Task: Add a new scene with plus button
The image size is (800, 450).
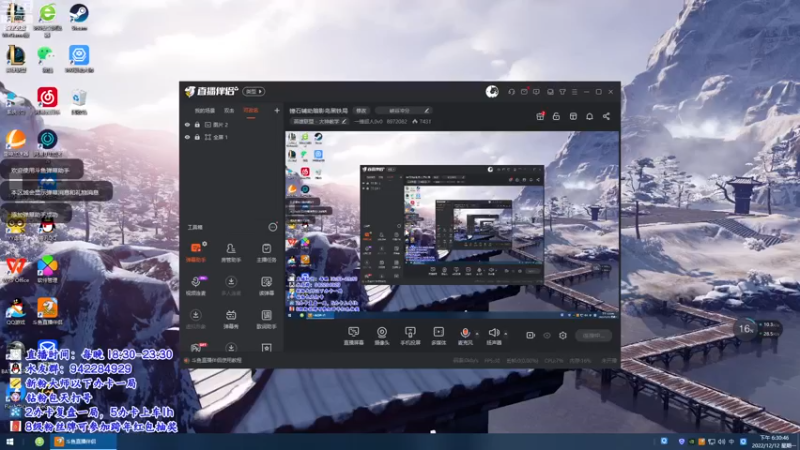Action: (x=277, y=110)
